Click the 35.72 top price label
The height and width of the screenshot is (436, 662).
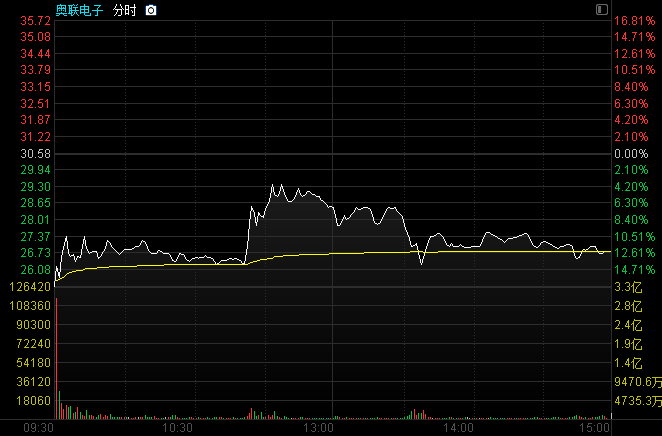[35, 21]
